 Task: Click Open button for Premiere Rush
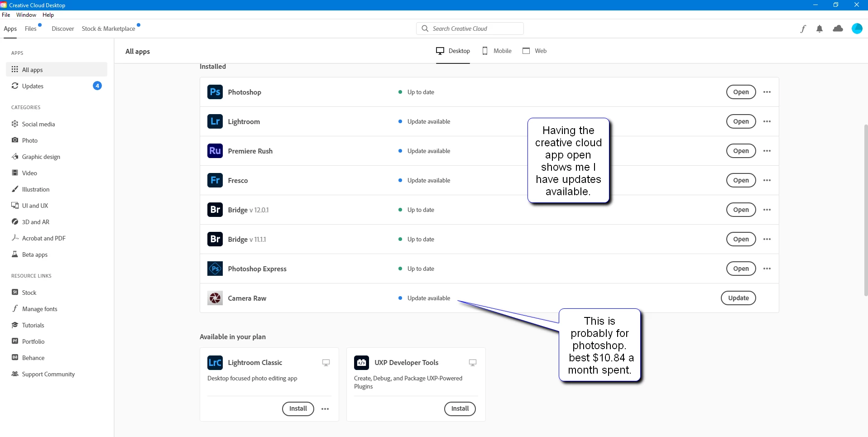741,151
